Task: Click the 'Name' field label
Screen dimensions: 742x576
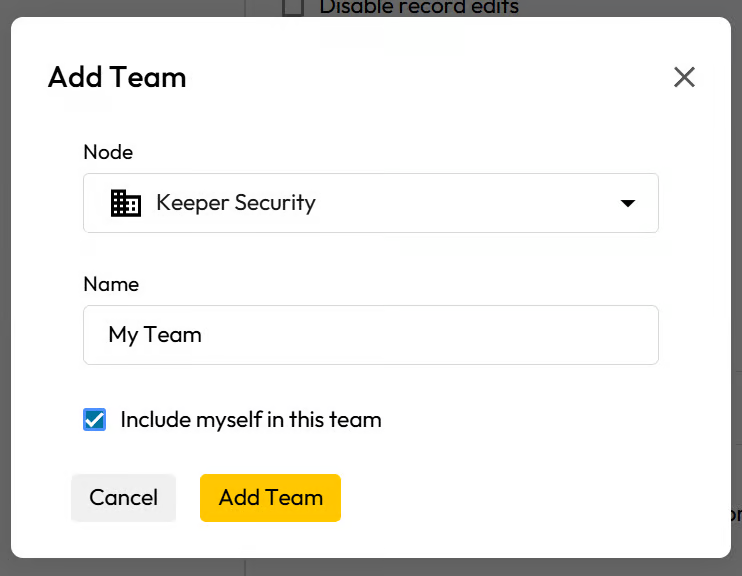Action: point(111,284)
